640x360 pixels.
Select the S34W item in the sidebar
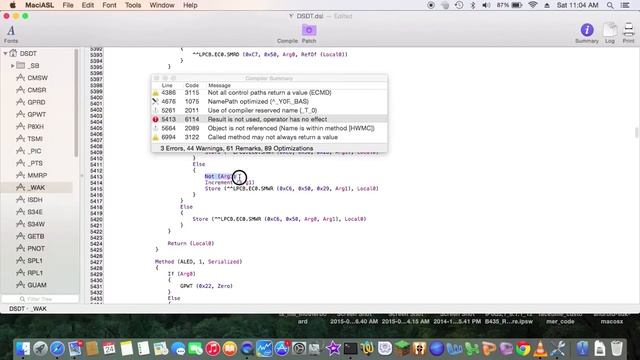click(x=36, y=224)
